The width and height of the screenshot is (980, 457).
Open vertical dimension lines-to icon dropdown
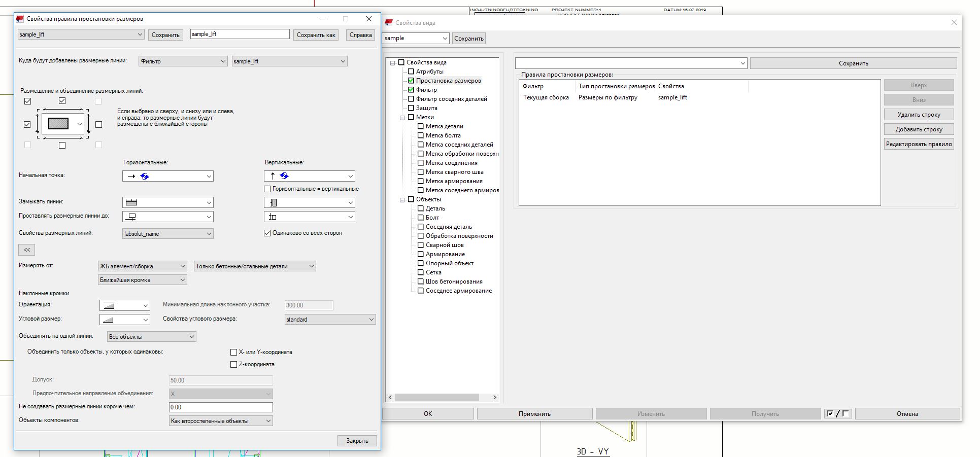pyautogui.click(x=309, y=217)
